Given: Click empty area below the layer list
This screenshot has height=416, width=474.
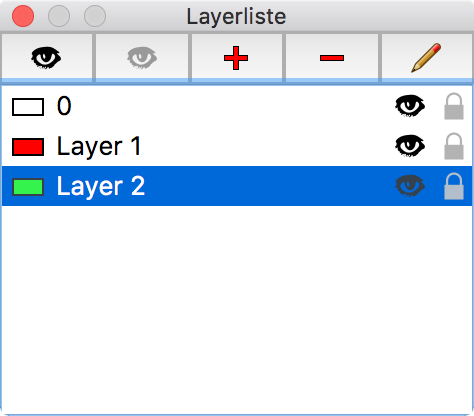Looking at the screenshot, I should 237,310.
